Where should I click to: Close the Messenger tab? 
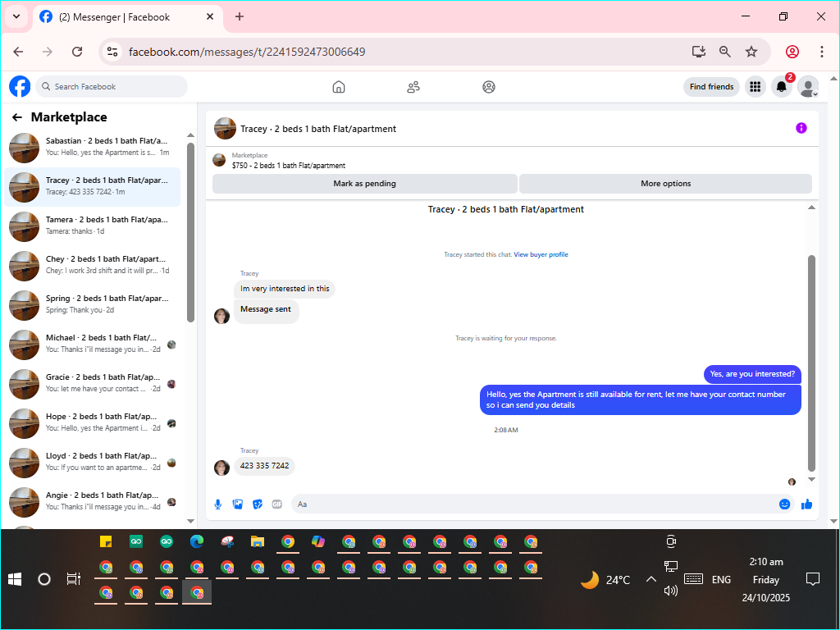(x=210, y=16)
